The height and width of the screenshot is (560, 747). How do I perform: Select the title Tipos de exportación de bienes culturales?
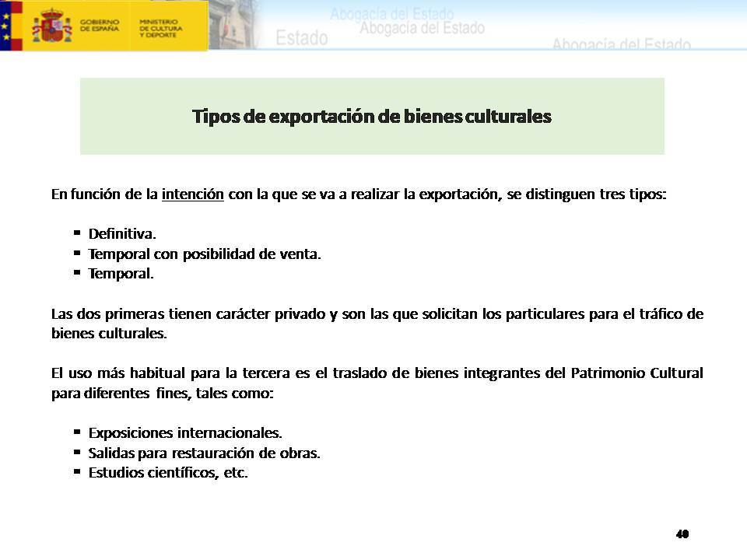coord(372,117)
